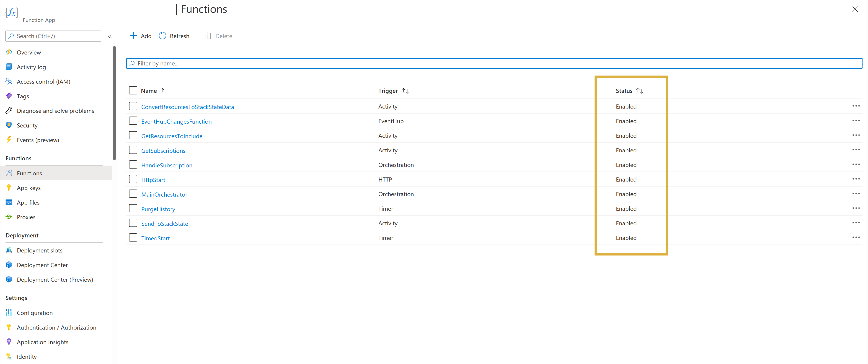Click the Functions fx sidebar icon
This screenshot has width=868, height=364.
pyautogui.click(x=9, y=173)
